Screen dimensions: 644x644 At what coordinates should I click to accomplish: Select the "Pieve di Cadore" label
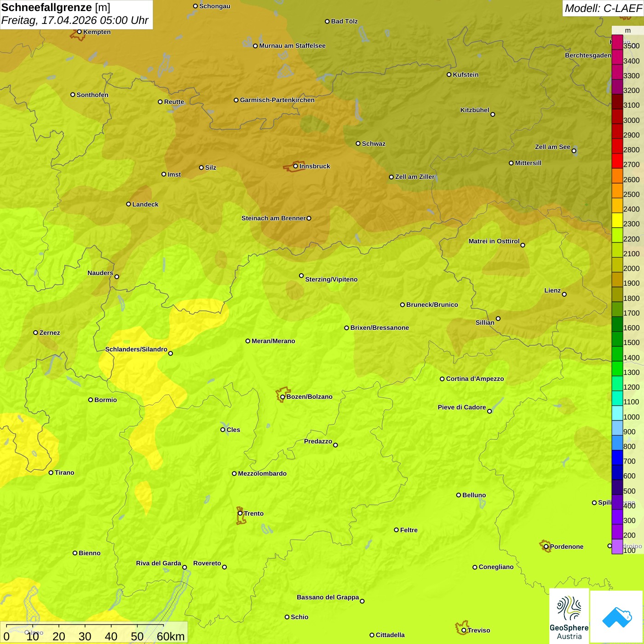[462, 407]
